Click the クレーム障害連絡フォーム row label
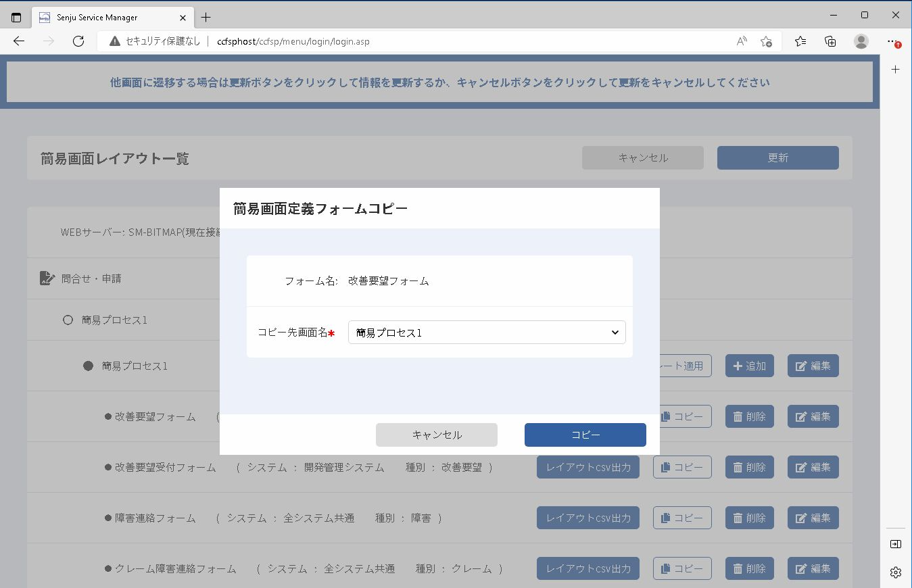Screen dimensions: 912x588 tap(175, 568)
